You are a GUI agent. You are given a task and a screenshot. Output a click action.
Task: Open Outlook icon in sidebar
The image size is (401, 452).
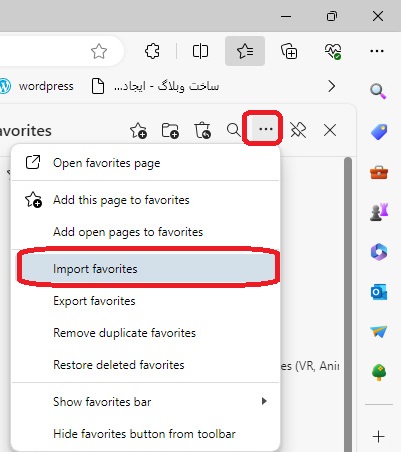379,292
